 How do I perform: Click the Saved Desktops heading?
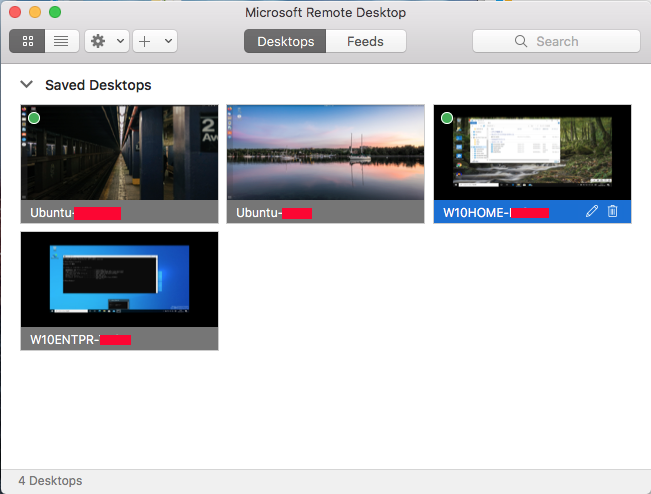[x=98, y=85]
